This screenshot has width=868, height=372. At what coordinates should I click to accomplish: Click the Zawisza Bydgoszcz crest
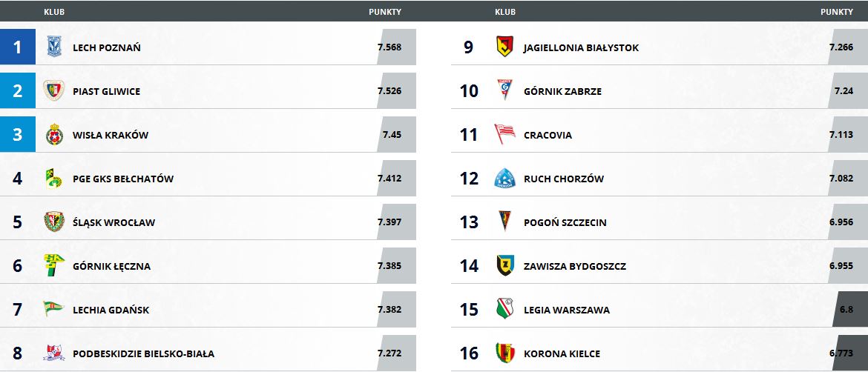coord(505,265)
